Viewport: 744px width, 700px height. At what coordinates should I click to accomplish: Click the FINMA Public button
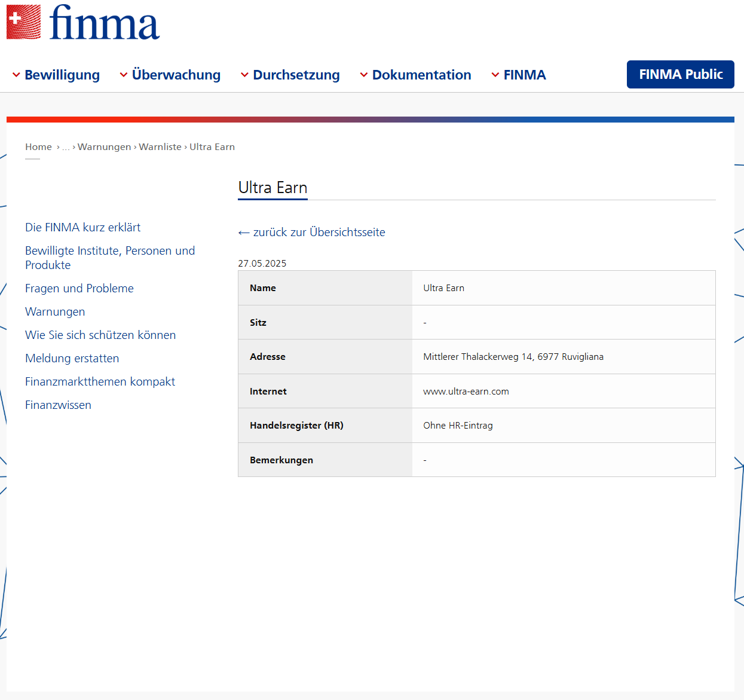pos(681,74)
